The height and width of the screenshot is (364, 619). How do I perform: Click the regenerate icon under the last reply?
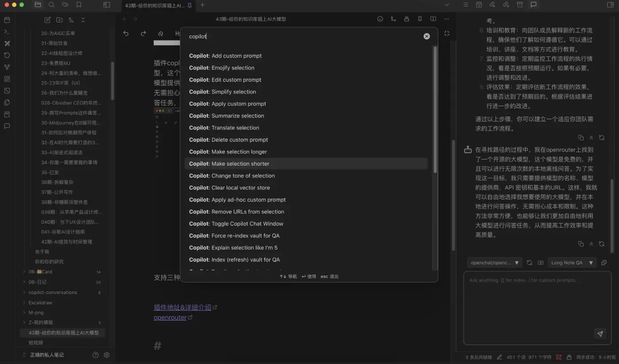(x=601, y=244)
